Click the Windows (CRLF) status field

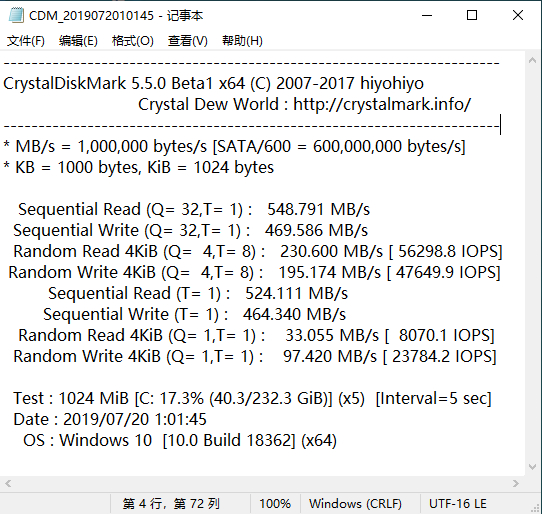pos(355,504)
